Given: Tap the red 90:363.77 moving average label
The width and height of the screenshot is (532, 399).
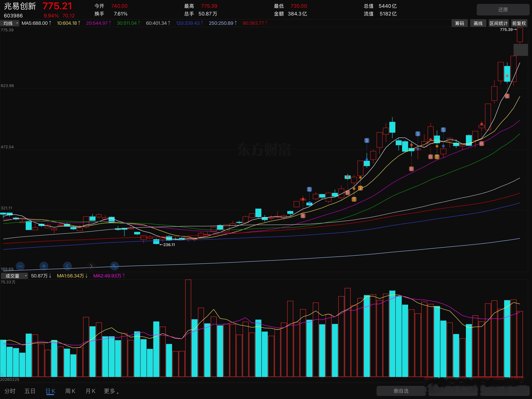Looking at the screenshot, I should (255, 23).
